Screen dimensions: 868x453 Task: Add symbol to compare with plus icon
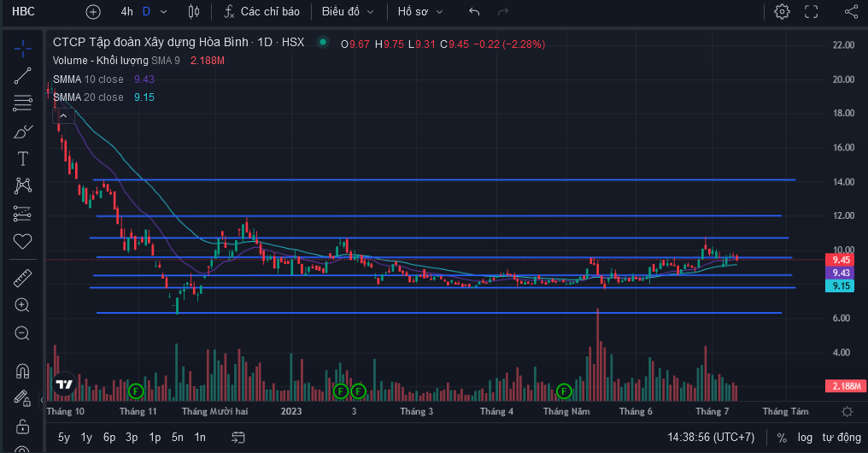[x=93, y=12]
